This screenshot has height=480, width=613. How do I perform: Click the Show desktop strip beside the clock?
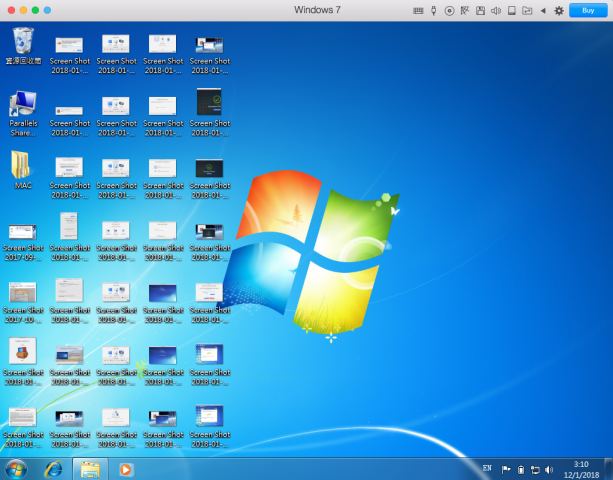[609, 469]
